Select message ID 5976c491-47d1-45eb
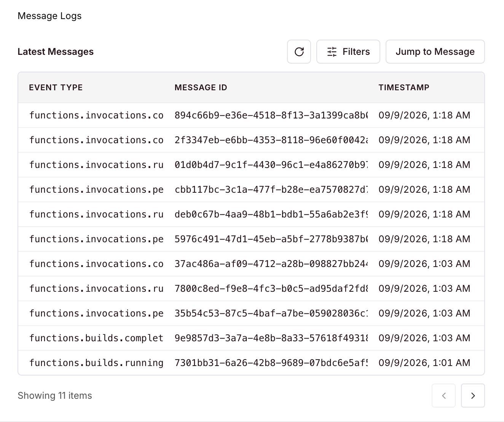The width and height of the screenshot is (504, 422). tap(271, 239)
